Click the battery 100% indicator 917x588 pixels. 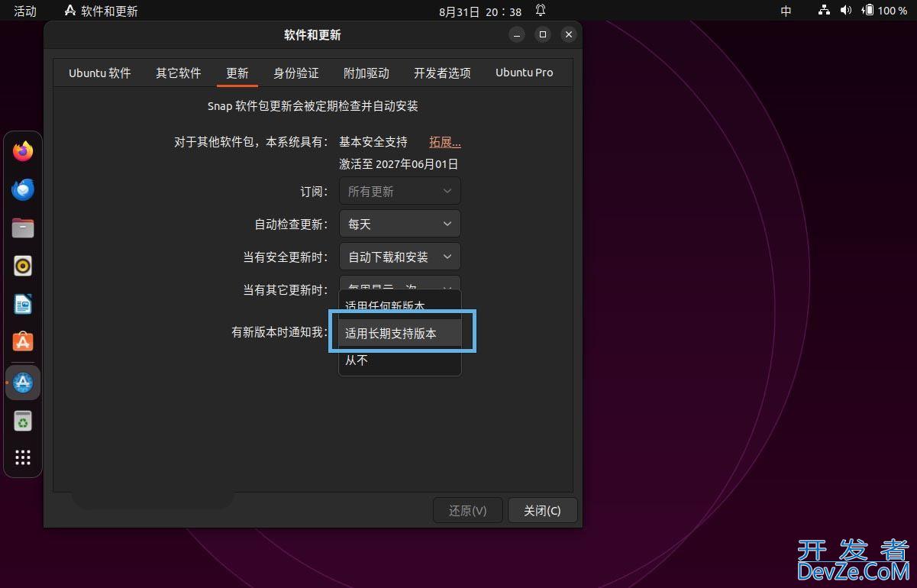click(x=884, y=11)
